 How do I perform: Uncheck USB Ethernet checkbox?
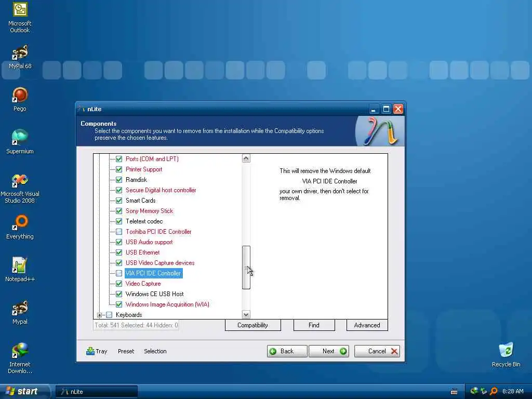[x=119, y=252]
